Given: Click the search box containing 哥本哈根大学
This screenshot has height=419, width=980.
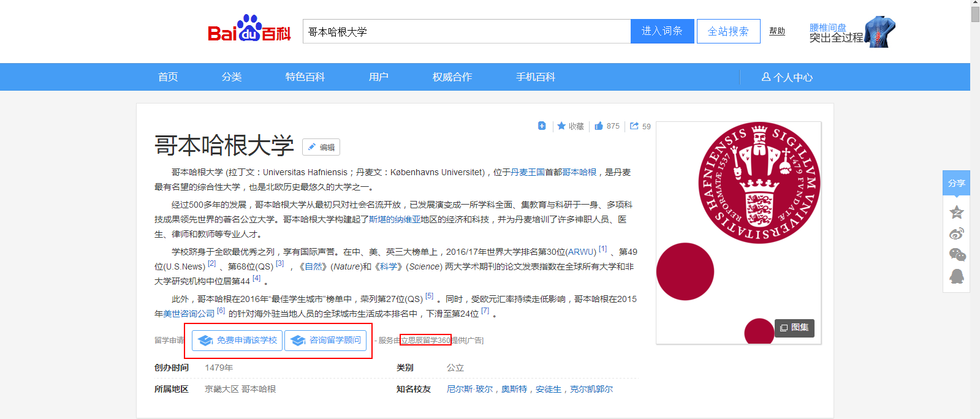Looking at the screenshot, I should click(x=466, y=31).
